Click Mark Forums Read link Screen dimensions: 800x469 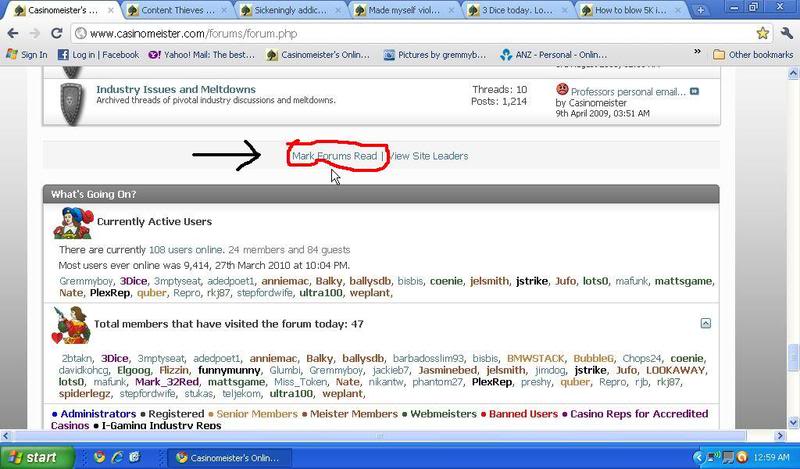pos(335,156)
